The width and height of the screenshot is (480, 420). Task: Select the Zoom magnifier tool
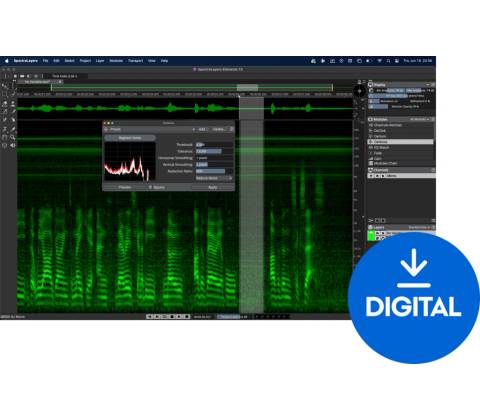[x=13, y=137]
